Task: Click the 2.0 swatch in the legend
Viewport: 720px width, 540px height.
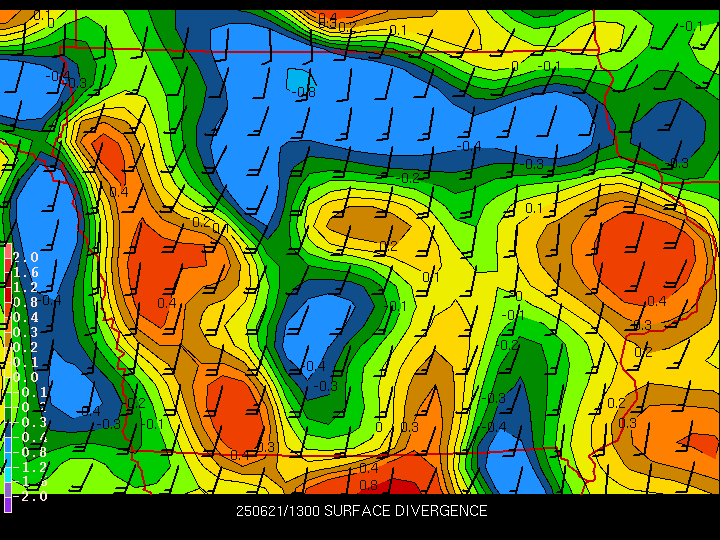Action: point(7,256)
